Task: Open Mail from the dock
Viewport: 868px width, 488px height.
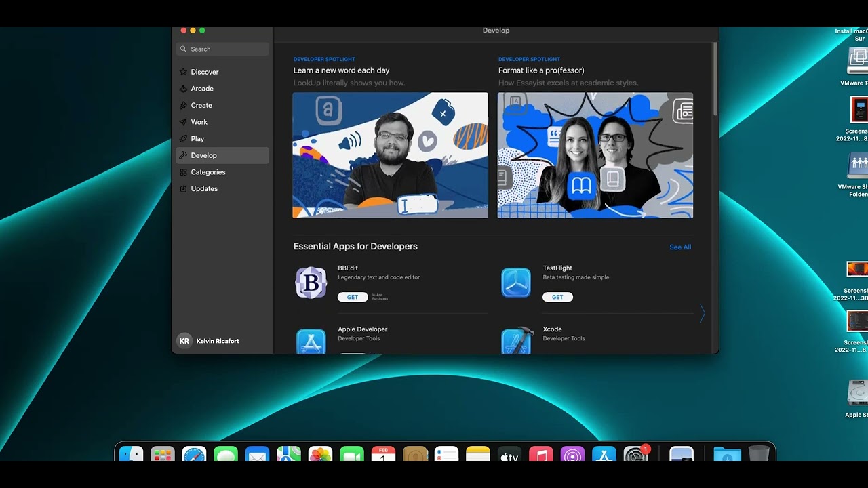Action: [257, 454]
